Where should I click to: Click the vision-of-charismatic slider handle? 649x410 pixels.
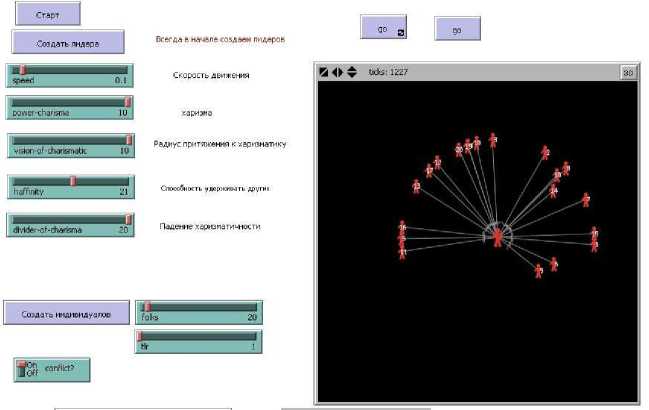pyautogui.click(x=129, y=139)
